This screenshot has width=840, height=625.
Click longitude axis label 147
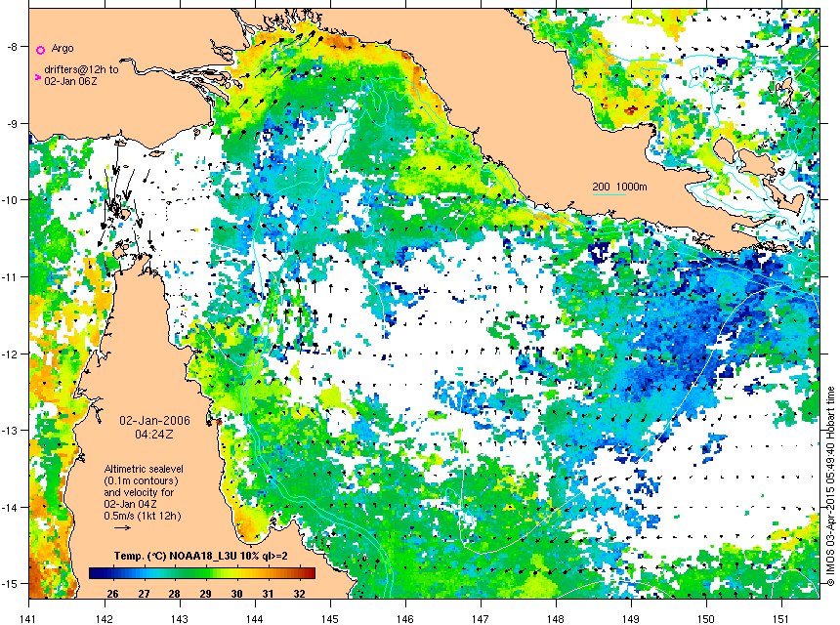click(x=481, y=619)
